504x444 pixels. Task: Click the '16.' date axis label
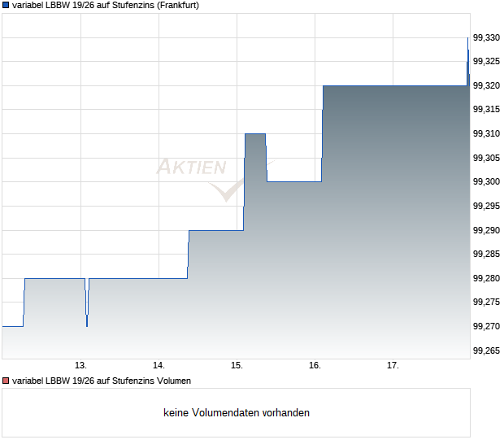pyautogui.click(x=315, y=366)
